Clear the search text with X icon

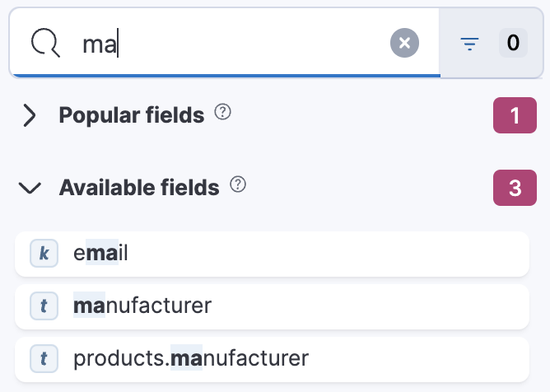(404, 43)
